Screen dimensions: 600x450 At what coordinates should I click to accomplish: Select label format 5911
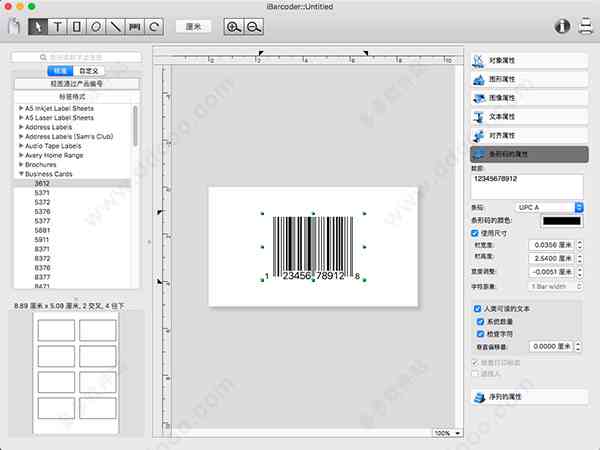click(42, 240)
